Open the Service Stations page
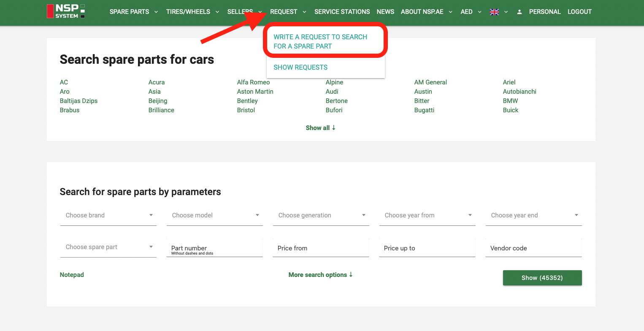This screenshot has width=644, height=331. 342,12
